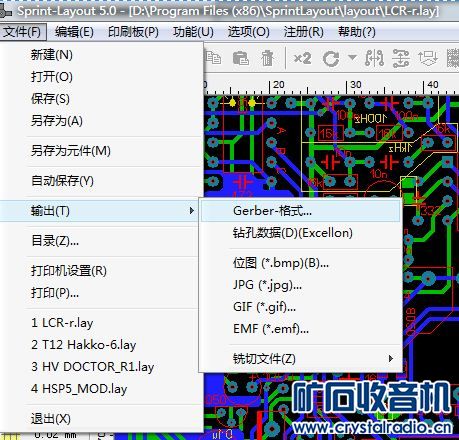Choose 另存为元件(M) menu entry
Viewport: 459px width, 440px height.
tap(101, 151)
